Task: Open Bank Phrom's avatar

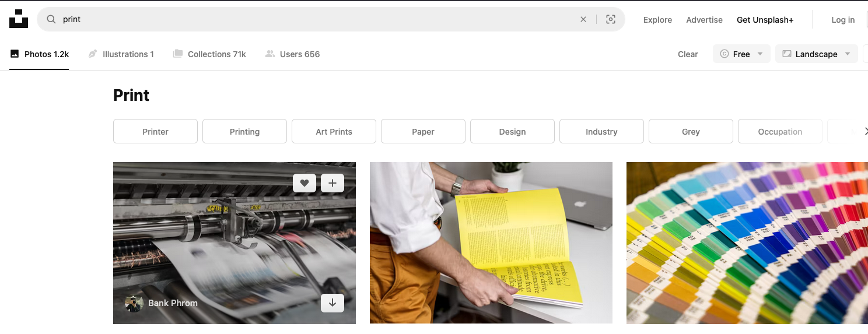Action: click(x=134, y=303)
